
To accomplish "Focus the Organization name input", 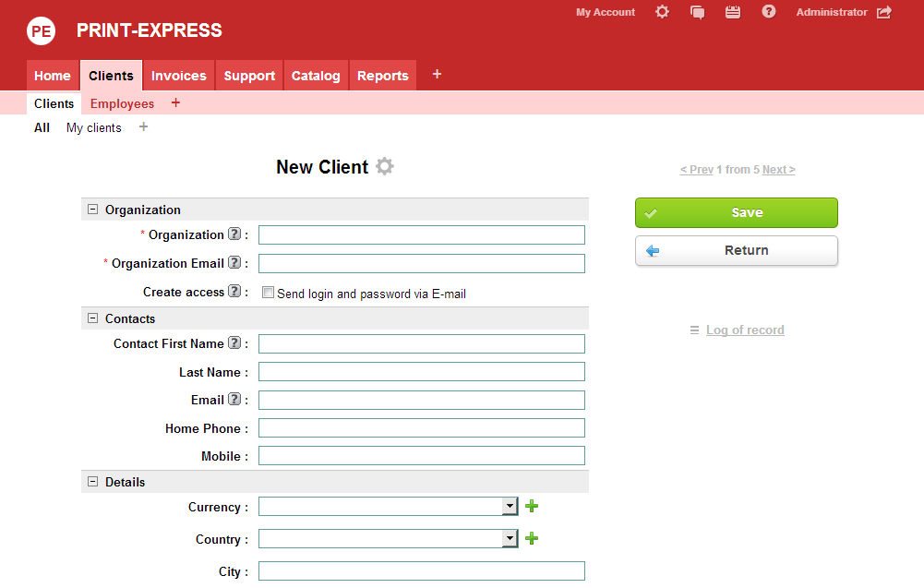I will [421, 234].
